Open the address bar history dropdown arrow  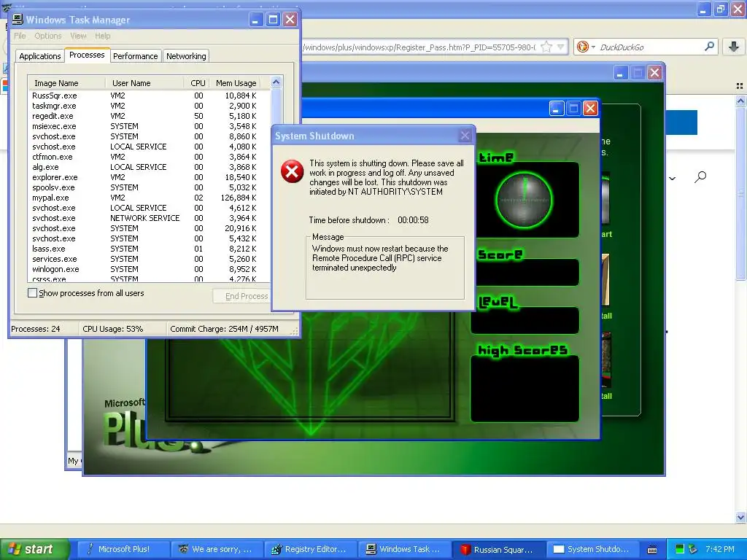[561, 47]
